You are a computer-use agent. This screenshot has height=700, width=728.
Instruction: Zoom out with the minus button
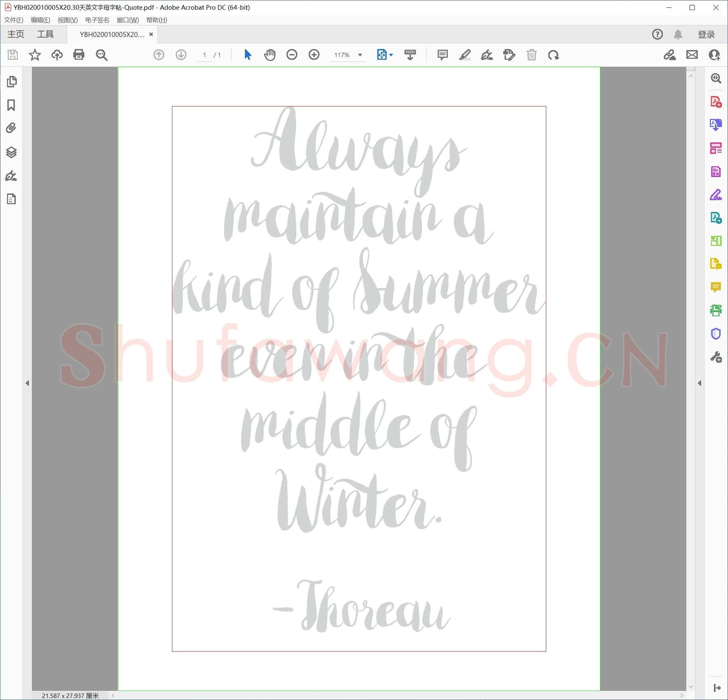point(292,55)
